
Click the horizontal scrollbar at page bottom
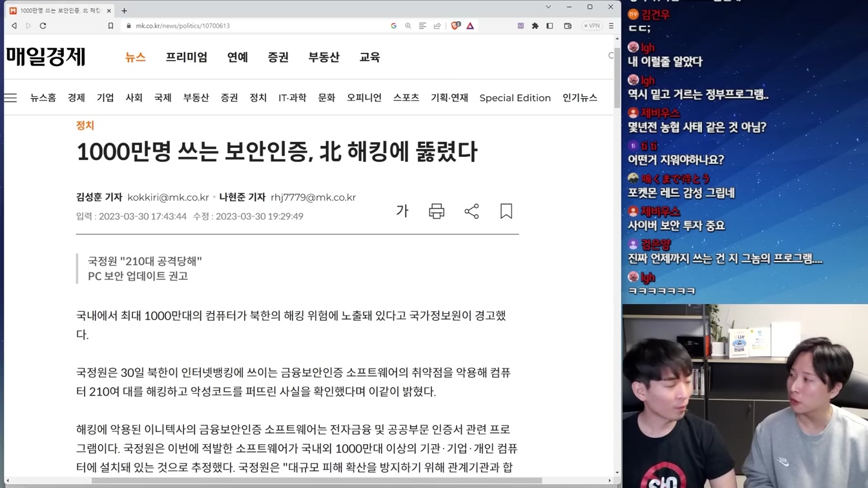pyautogui.click(x=316, y=480)
